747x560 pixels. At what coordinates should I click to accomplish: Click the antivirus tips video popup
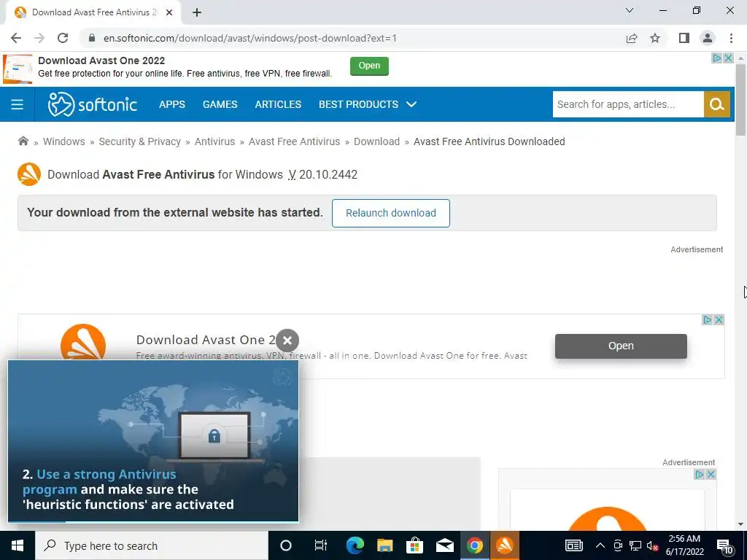click(x=153, y=441)
